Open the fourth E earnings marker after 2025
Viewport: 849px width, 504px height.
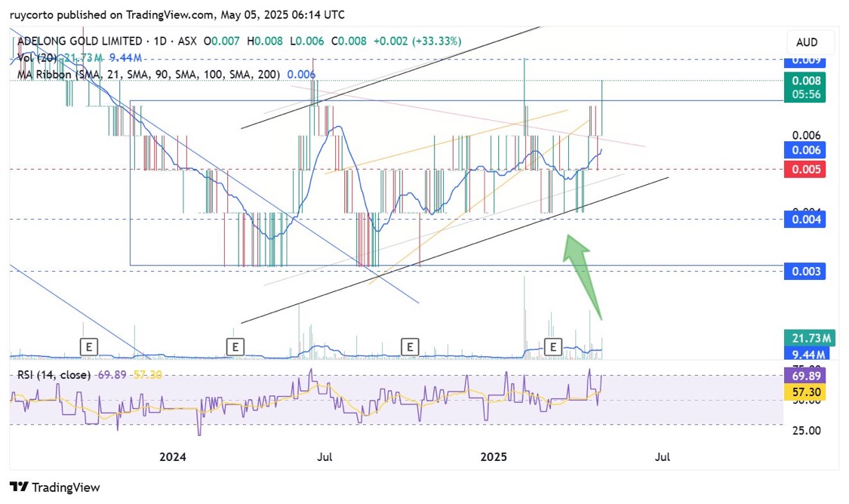click(553, 346)
